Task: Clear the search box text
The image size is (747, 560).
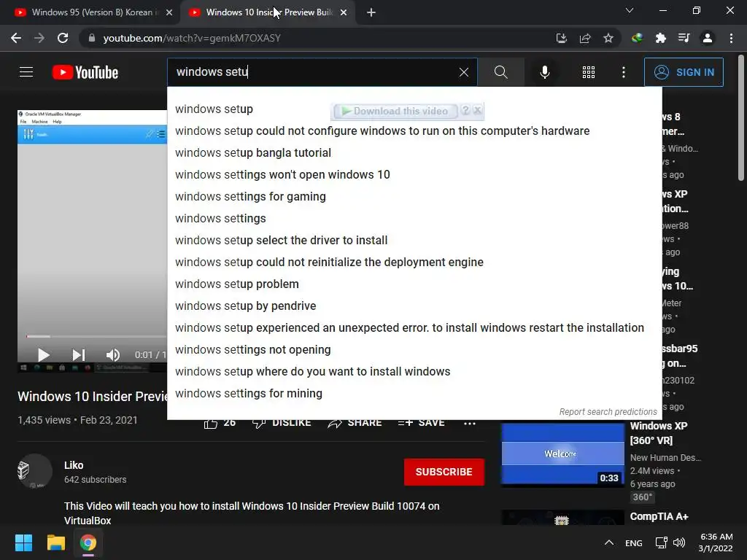Action: pyautogui.click(x=463, y=72)
